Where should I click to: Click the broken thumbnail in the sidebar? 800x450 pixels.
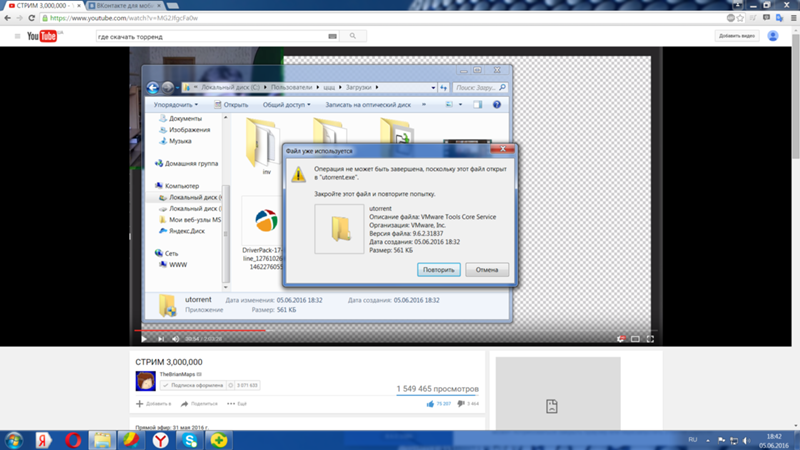click(558, 393)
